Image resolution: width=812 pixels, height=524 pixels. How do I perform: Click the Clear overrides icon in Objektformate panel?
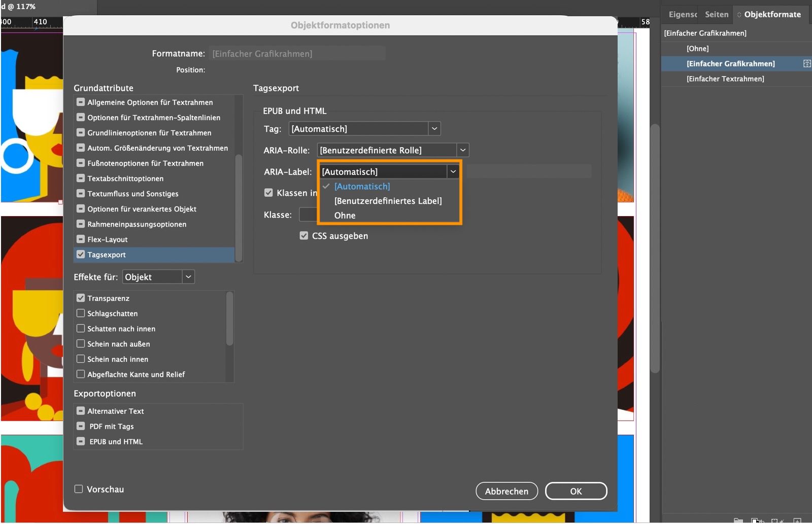[756, 520]
